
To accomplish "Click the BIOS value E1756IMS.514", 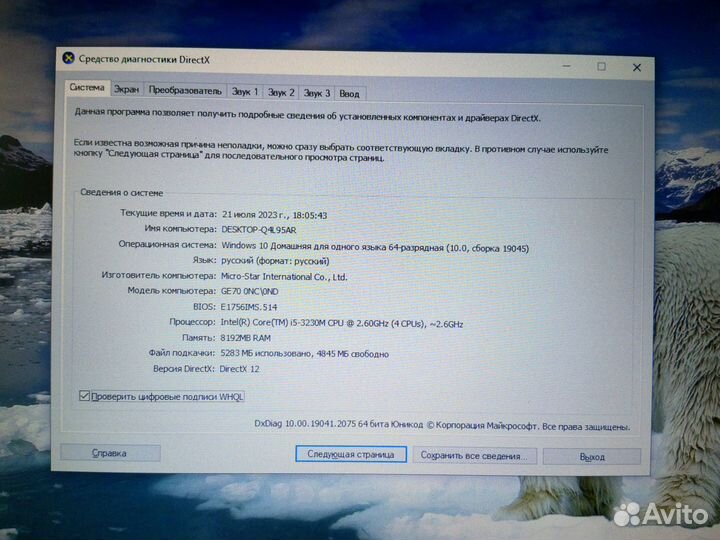I will 249,307.
